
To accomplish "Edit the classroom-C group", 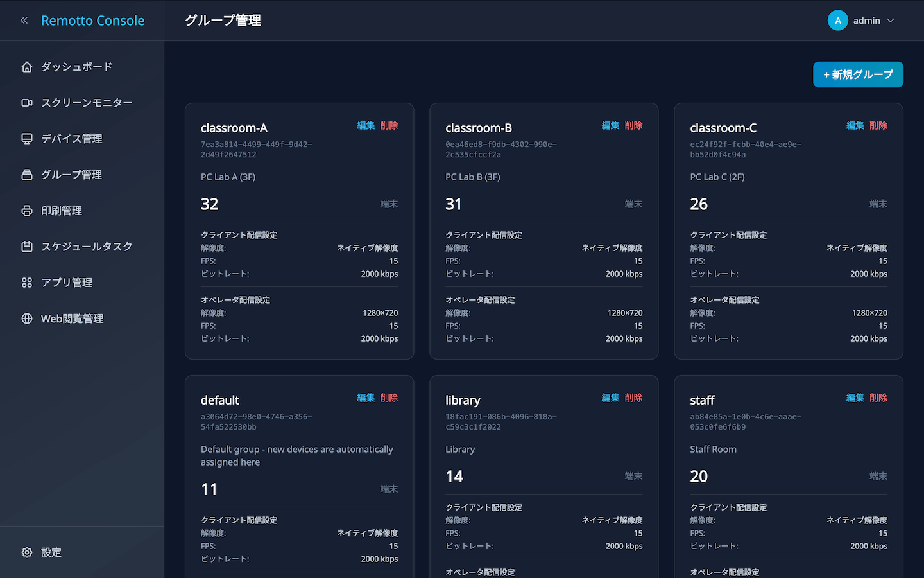I will click(x=855, y=125).
